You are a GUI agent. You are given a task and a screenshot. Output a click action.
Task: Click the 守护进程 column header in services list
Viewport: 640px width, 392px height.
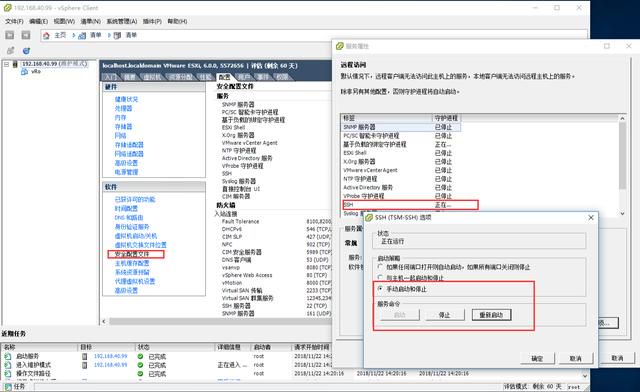tap(447, 118)
